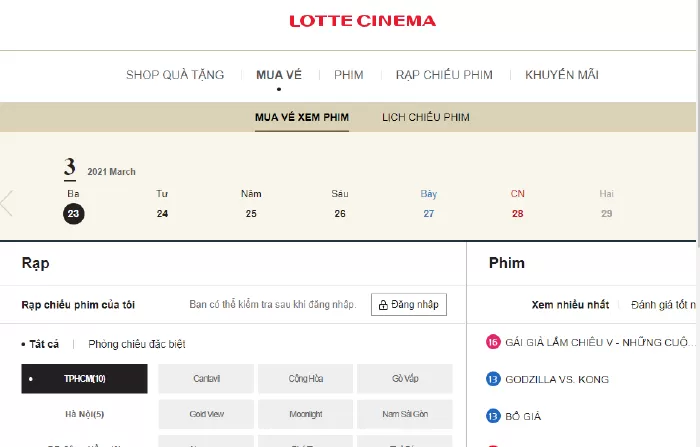Choose the Gold View cinema
Viewport: 700px width, 447px height.
206,414
